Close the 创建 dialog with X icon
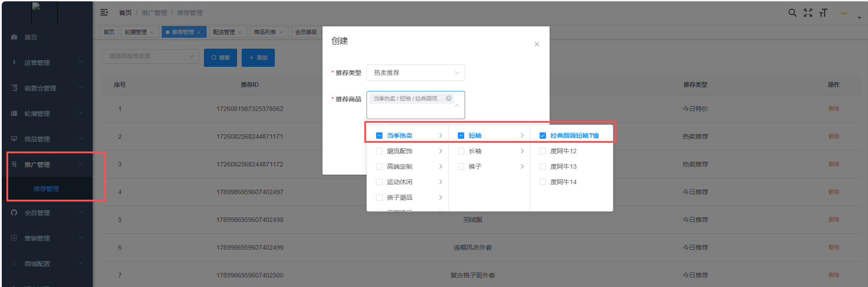The width and height of the screenshot is (868, 287). (536, 44)
